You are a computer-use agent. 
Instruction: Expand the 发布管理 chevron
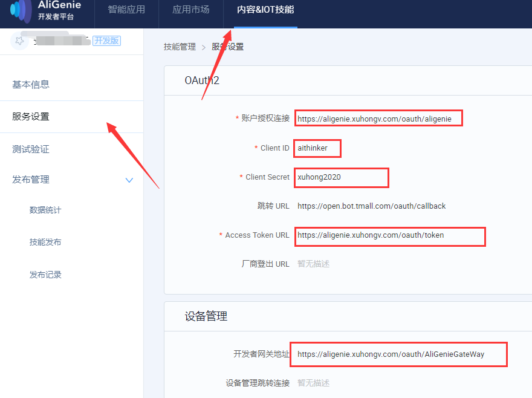[x=129, y=180]
